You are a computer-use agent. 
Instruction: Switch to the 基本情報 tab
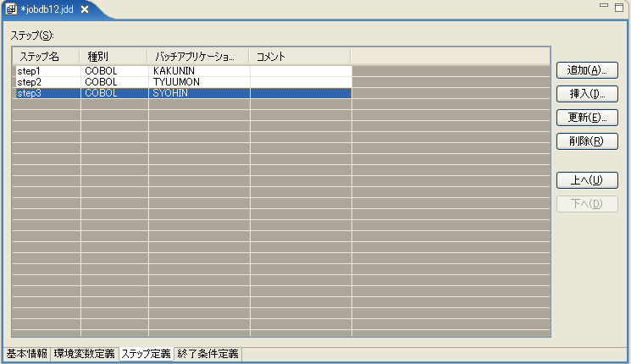coord(27,354)
